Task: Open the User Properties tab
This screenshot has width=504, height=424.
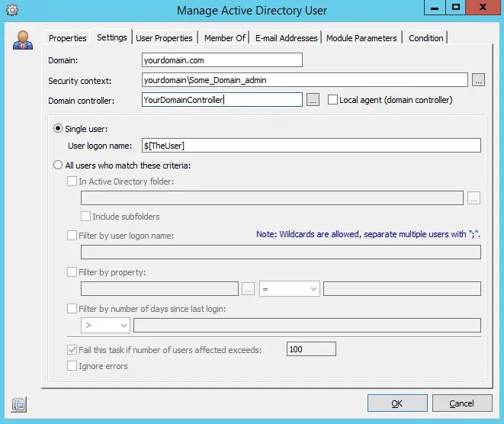Action: 163,38
